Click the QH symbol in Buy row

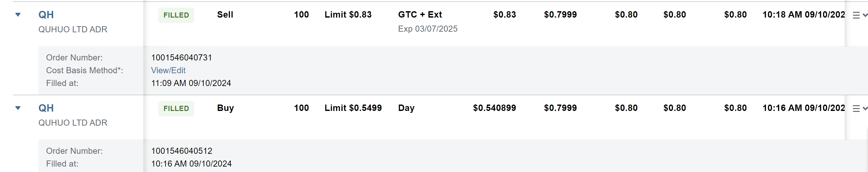pyautogui.click(x=46, y=108)
